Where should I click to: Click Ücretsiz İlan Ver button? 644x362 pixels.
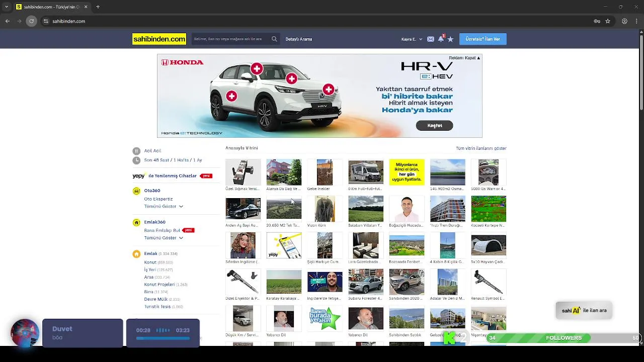pos(482,39)
